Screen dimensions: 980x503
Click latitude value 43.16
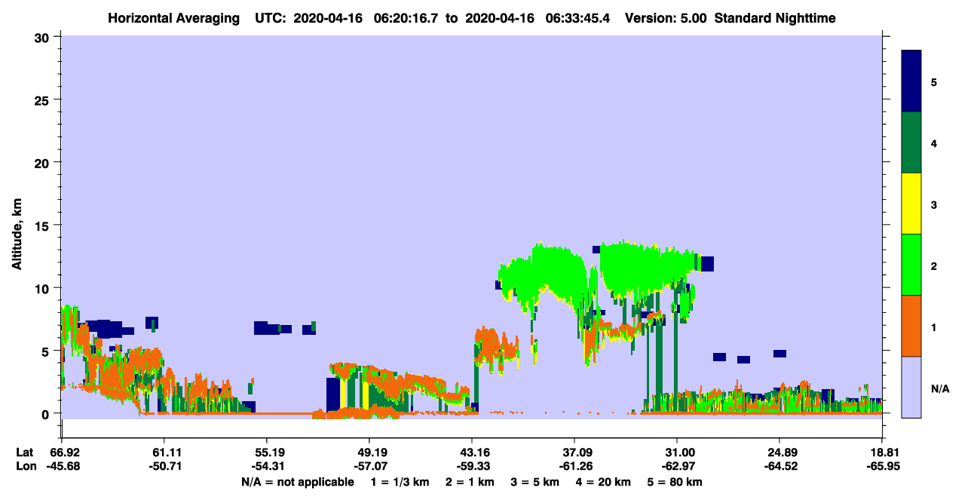tap(472, 452)
